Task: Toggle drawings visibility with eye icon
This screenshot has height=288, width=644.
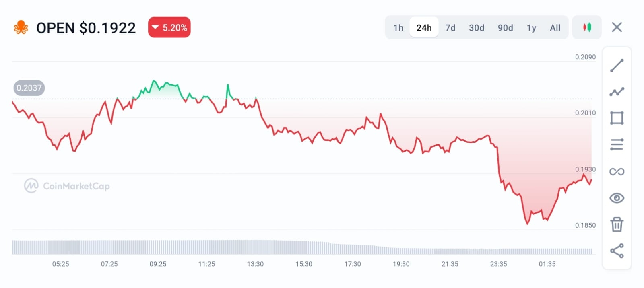Action: tap(617, 198)
